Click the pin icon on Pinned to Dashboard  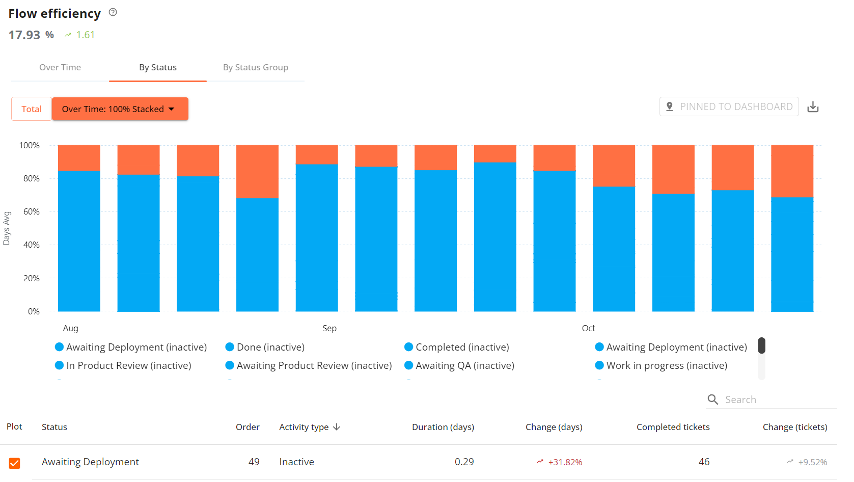click(669, 107)
